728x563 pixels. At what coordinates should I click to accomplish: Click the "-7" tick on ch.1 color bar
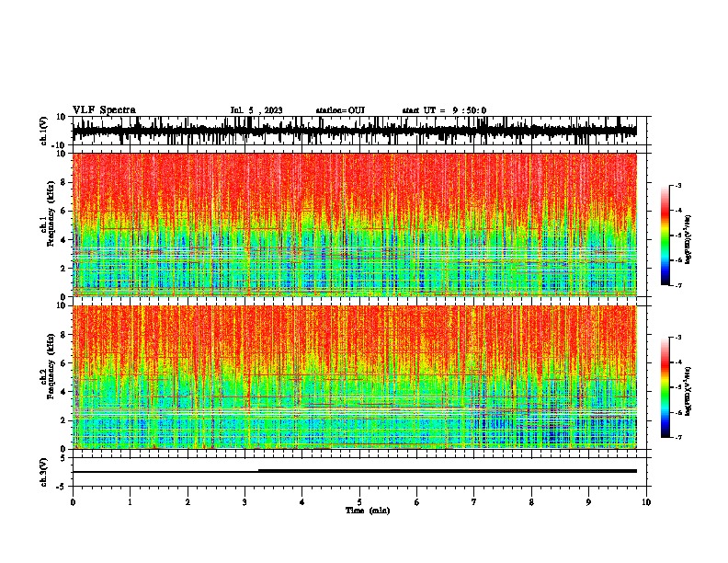[678, 285]
